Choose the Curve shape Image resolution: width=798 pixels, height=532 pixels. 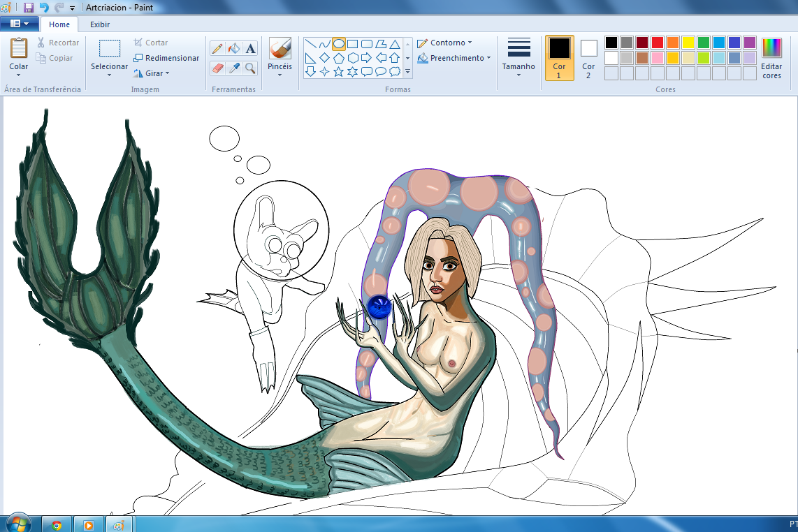click(325, 44)
